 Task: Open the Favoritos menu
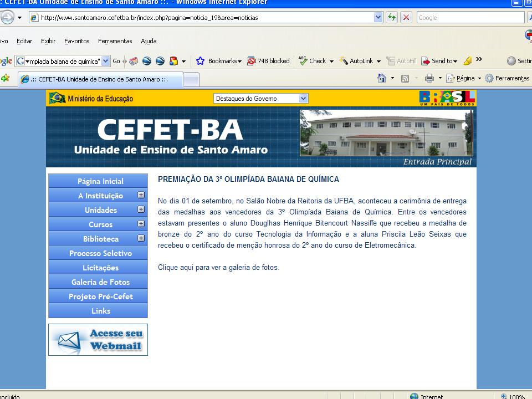point(77,41)
